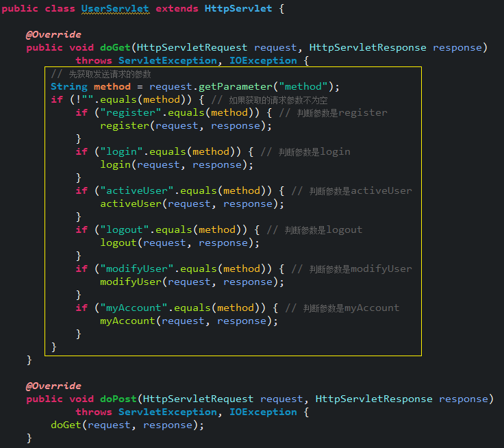Click the login(request, response) call

(177, 164)
